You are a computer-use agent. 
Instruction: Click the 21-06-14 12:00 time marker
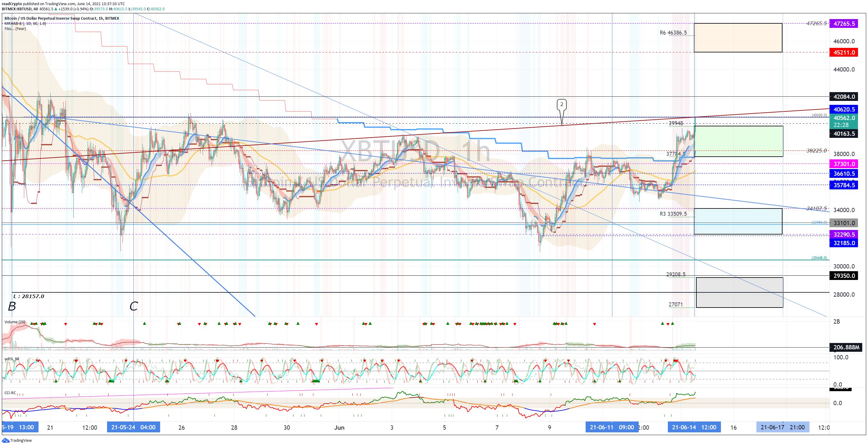pos(694,427)
